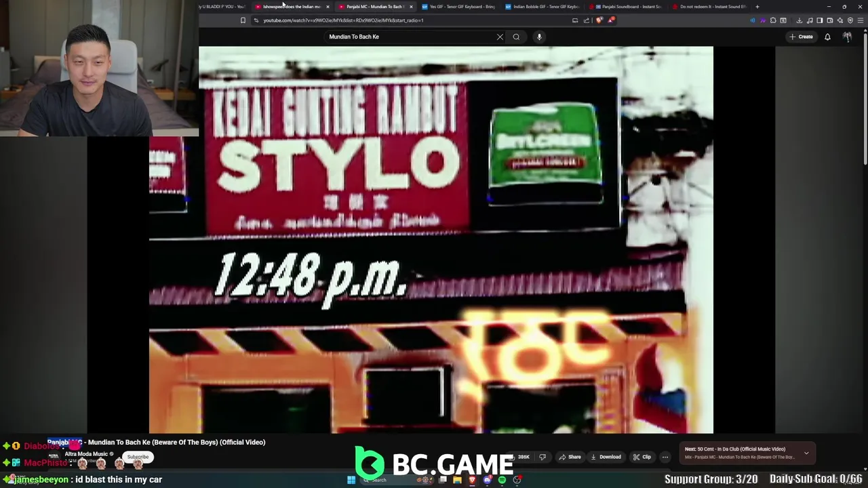Click the Download button under the video

[x=606, y=457]
